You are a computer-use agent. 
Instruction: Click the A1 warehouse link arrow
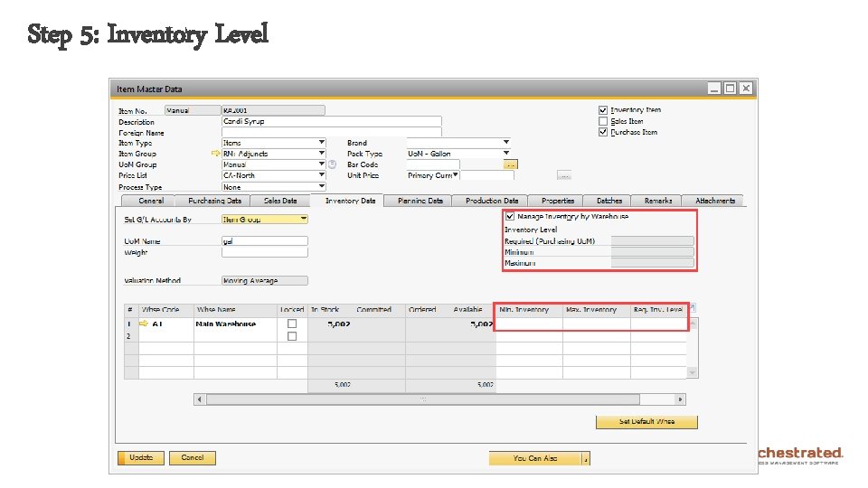click(144, 324)
